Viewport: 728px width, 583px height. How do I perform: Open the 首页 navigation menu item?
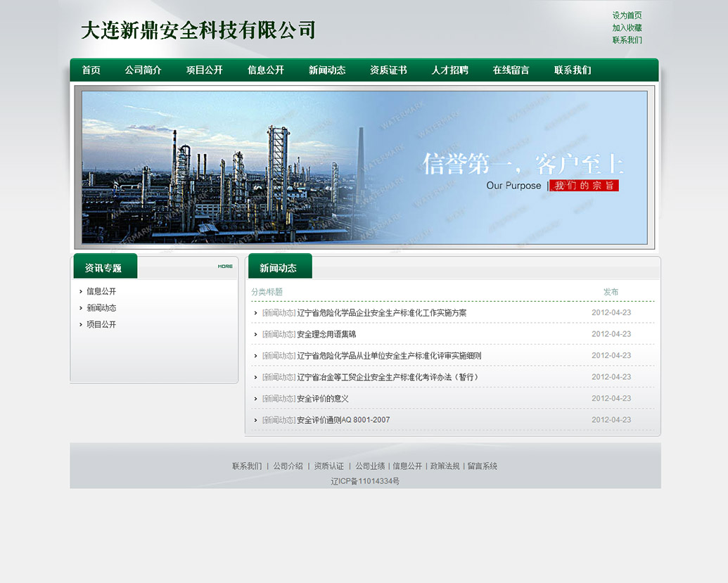(91, 70)
